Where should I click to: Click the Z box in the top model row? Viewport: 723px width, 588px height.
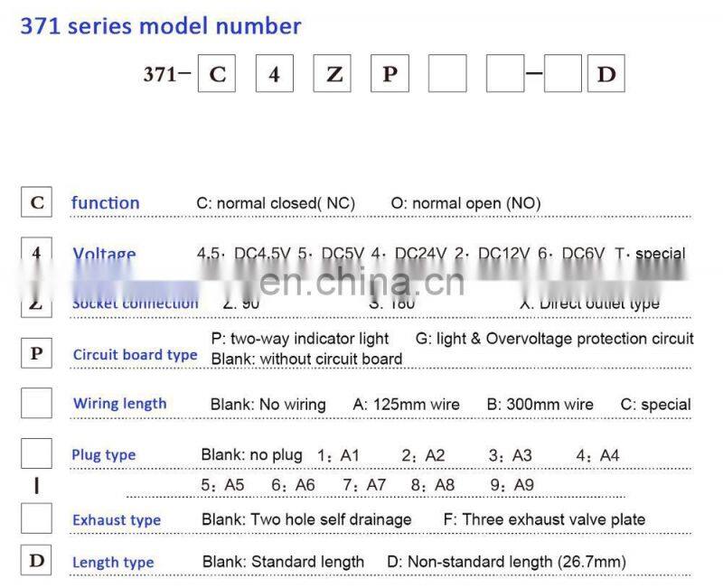click(x=333, y=74)
